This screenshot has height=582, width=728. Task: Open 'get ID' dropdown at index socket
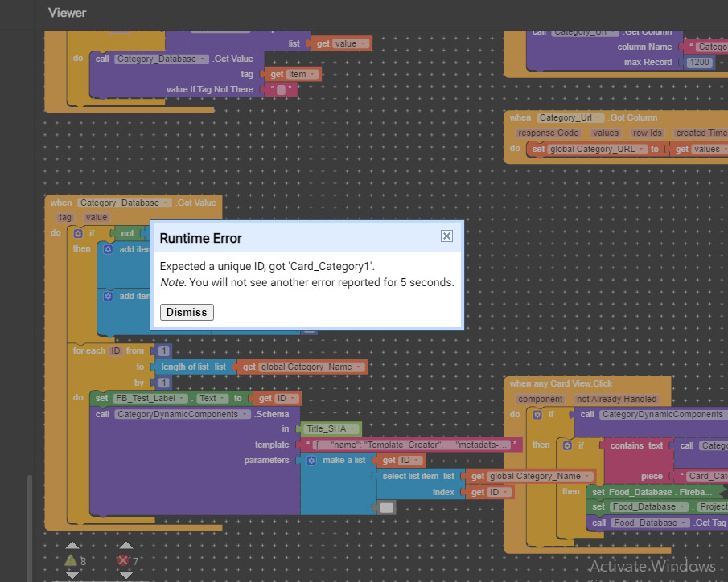(505, 493)
